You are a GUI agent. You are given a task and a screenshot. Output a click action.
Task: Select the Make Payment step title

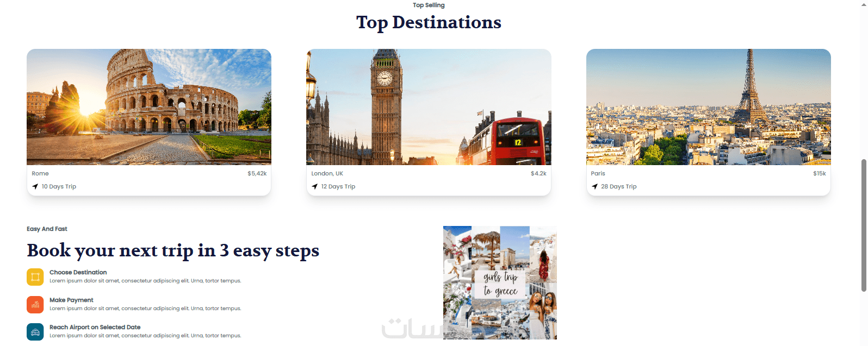pos(71,300)
